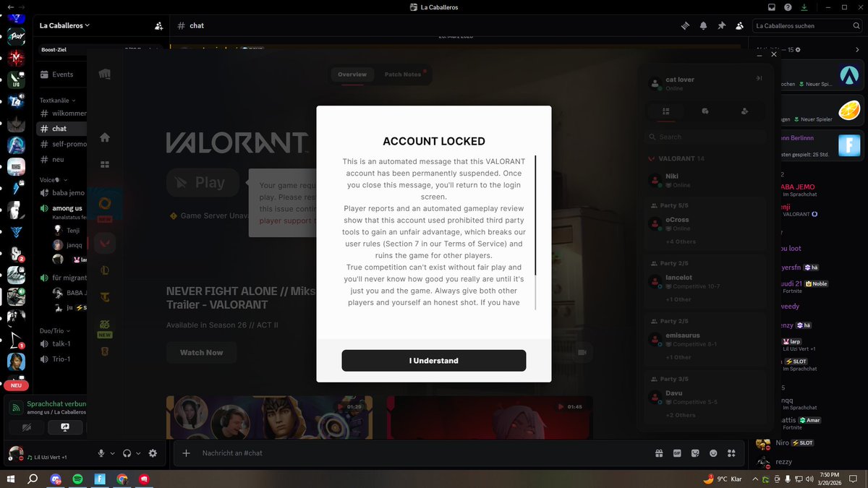The image size is (868, 488).
Task: Click the La Caballeros suchen search box
Action: (x=808, y=25)
